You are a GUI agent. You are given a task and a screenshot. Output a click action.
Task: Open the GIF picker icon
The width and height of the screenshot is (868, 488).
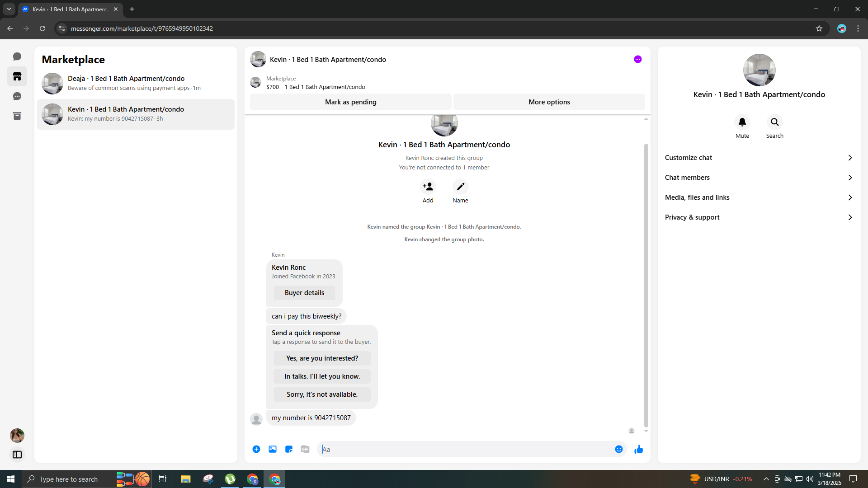305,449
